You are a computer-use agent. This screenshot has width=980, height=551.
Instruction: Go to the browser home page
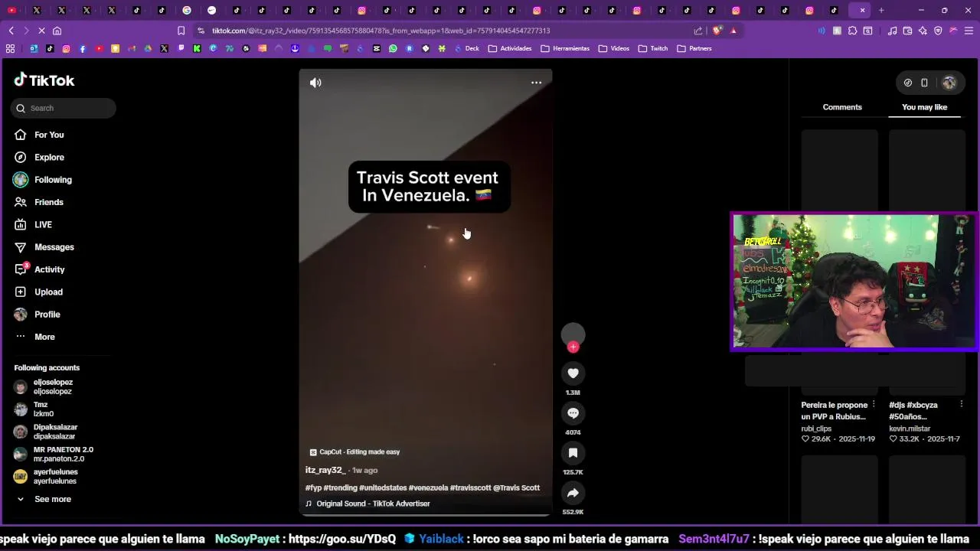pyautogui.click(x=57, y=31)
